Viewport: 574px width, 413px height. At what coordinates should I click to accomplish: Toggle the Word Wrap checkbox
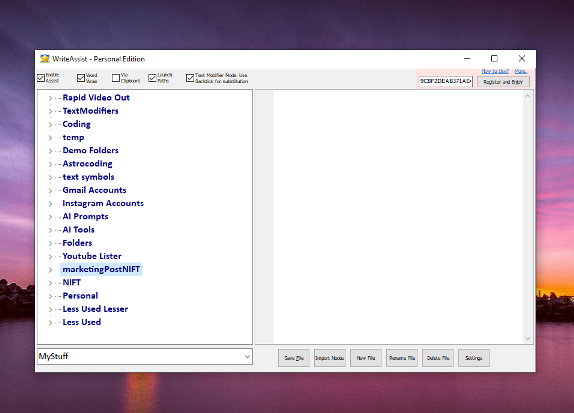tap(81, 78)
